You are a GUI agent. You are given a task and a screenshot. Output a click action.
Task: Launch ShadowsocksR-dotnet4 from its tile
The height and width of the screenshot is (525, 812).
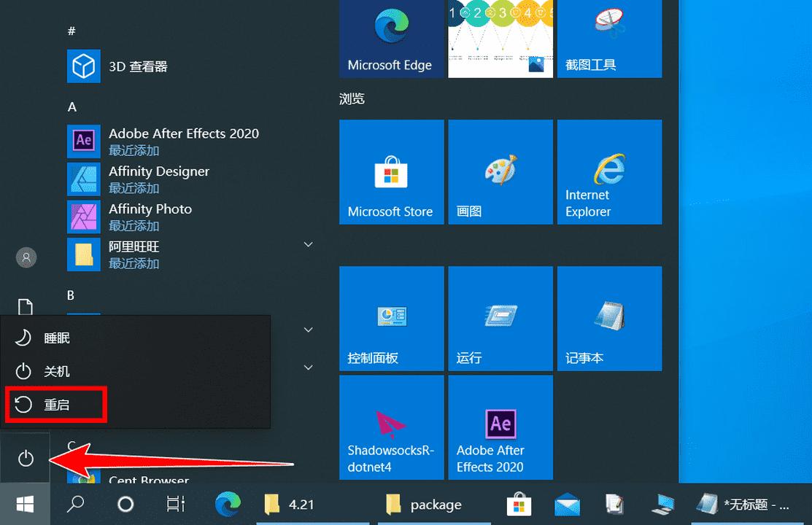(391, 427)
